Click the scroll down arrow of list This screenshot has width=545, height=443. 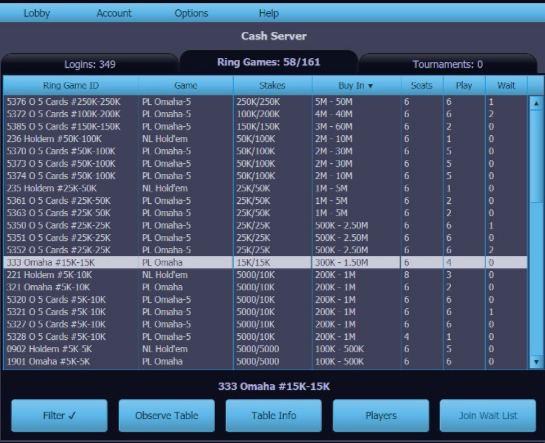point(536,362)
